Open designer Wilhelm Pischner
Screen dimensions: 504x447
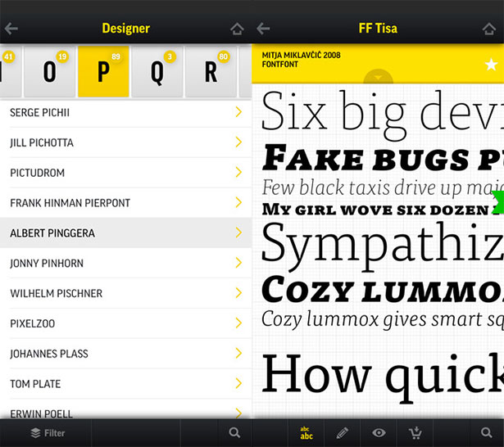(125, 293)
